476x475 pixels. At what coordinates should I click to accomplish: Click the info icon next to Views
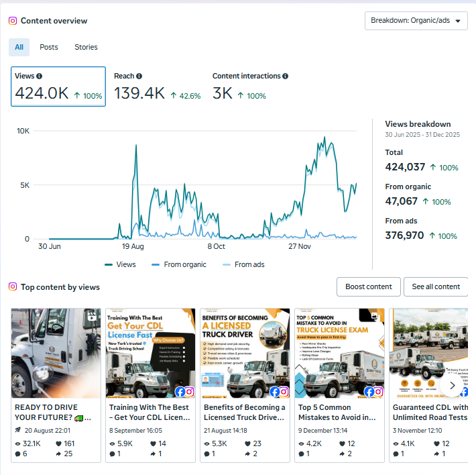[39, 76]
